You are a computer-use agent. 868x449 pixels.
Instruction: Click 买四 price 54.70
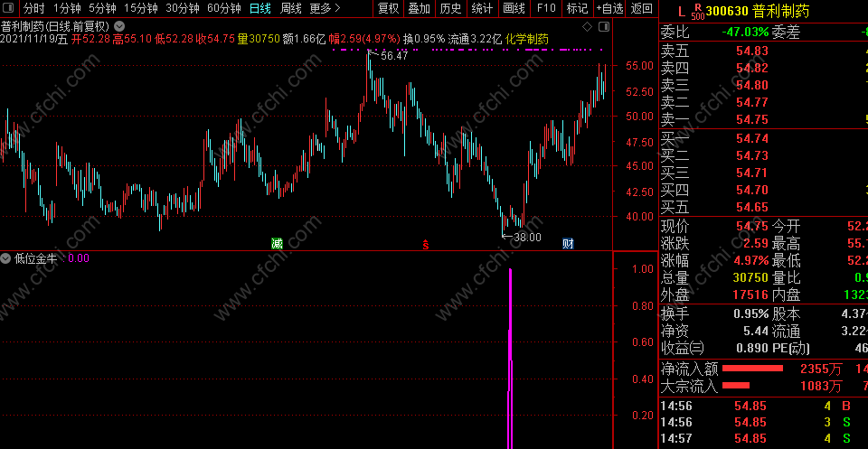751,191
